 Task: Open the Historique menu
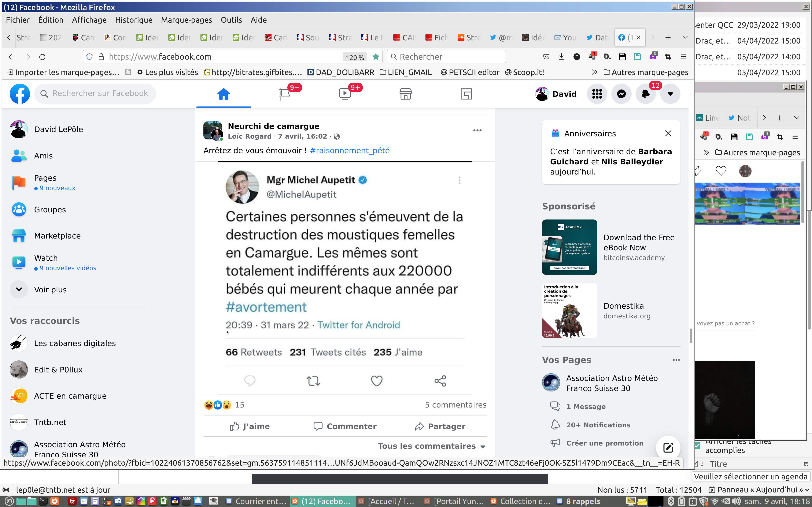[134, 20]
